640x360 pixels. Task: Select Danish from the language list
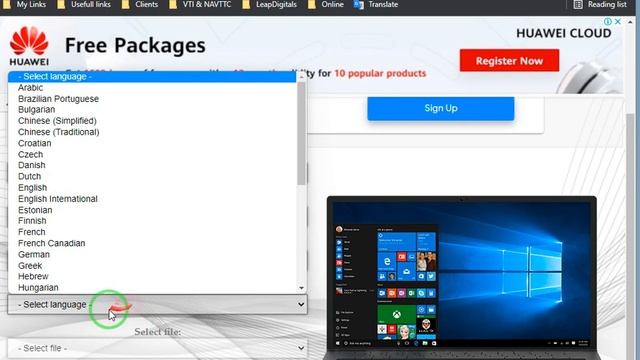152,165
